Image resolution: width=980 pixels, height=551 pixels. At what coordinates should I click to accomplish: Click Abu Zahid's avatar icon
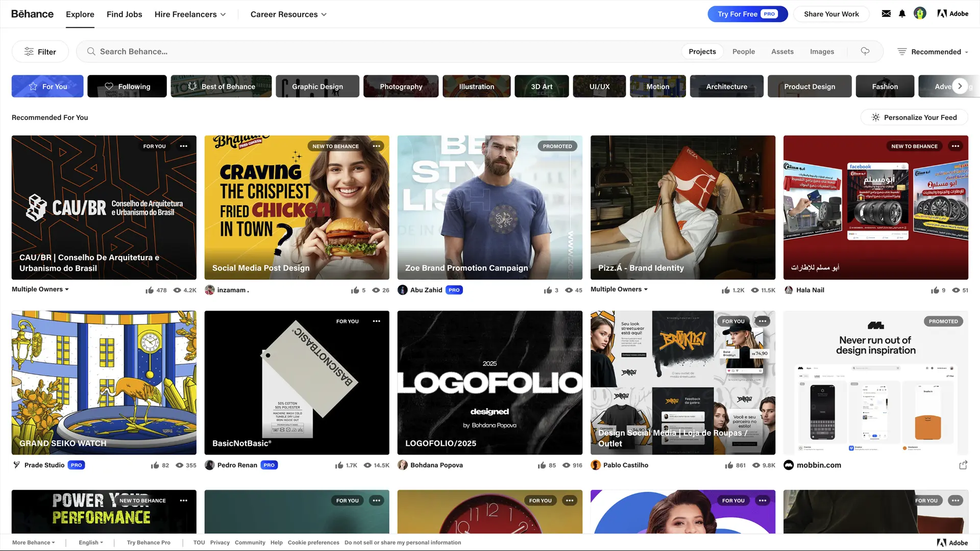[x=403, y=290]
